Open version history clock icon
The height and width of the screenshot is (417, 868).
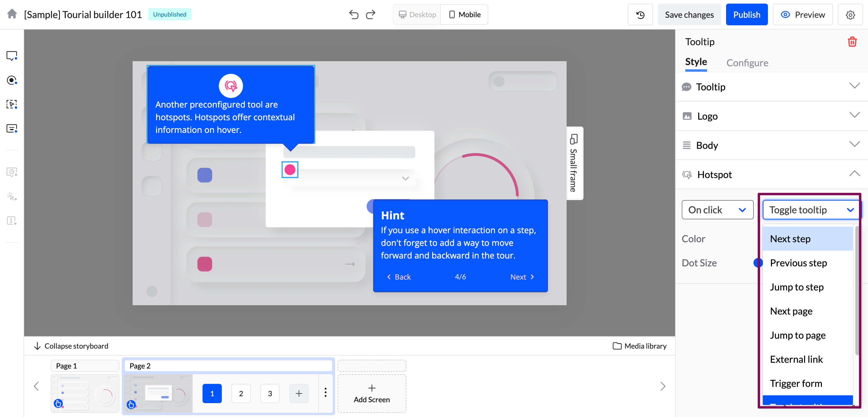640,15
